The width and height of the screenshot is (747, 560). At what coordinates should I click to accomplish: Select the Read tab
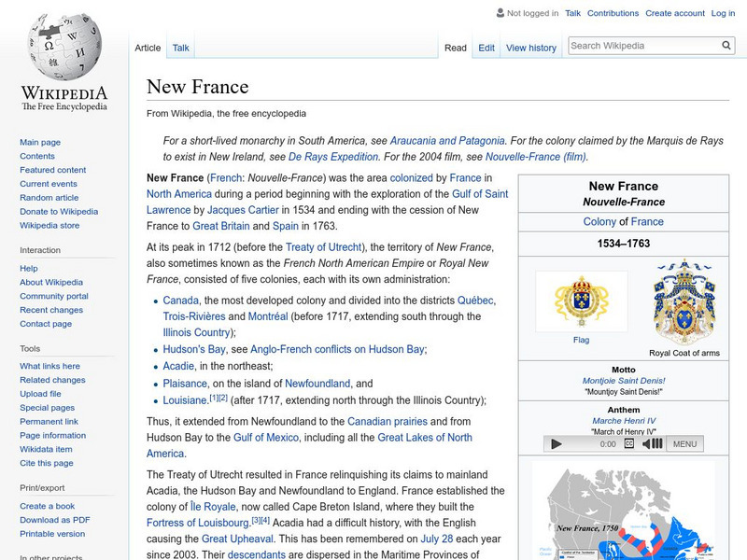coord(456,48)
